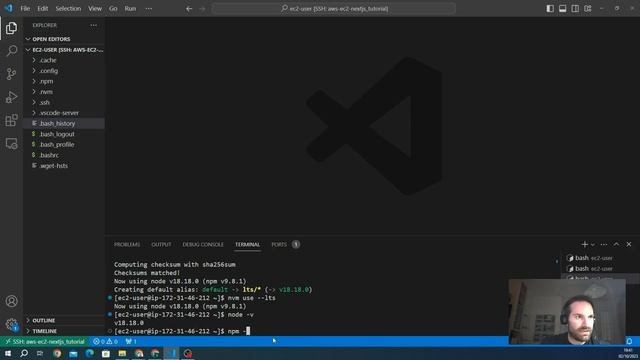Open the .wget-hsts file
The image size is (640, 360).
pos(64,166)
